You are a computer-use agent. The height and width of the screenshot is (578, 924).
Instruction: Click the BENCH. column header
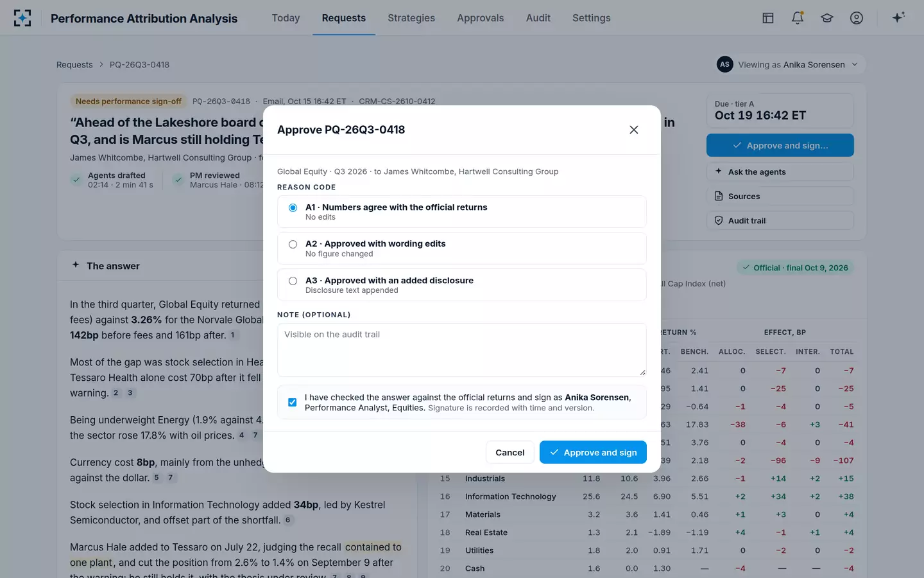coord(694,351)
